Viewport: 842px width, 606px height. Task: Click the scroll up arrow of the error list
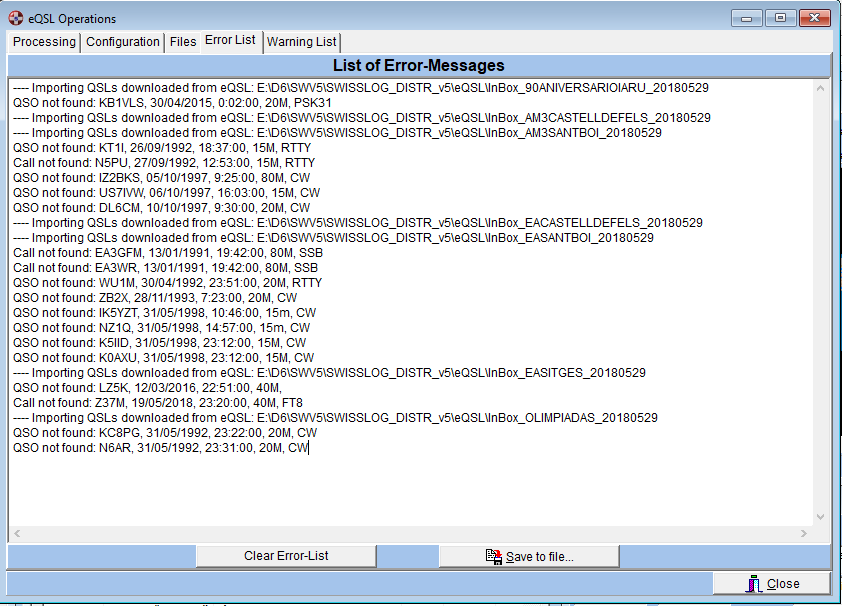pos(821,88)
